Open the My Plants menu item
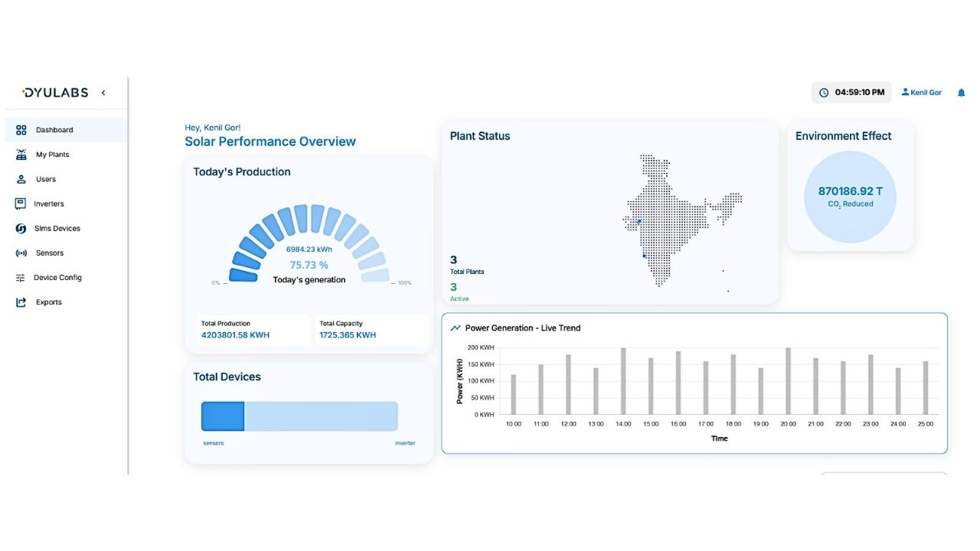 click(x=52, y=155)
